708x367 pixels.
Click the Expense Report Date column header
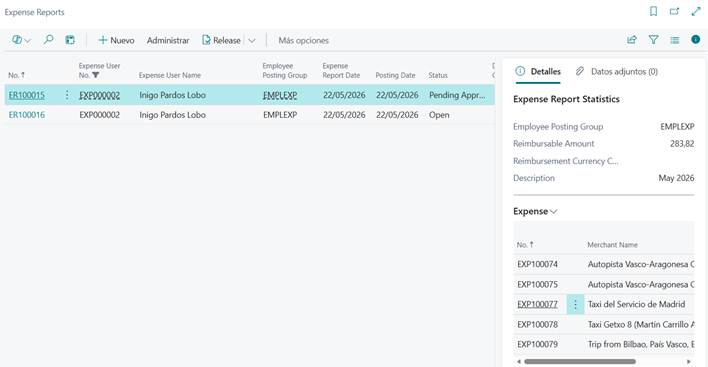[x=341, y=70]
